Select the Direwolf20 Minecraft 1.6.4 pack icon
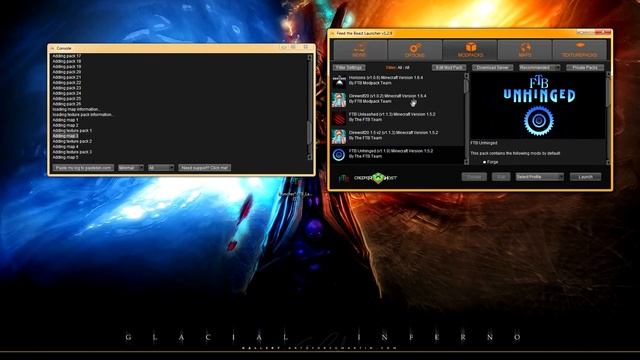This screenshot has width=640, height=360. (339, 99)
